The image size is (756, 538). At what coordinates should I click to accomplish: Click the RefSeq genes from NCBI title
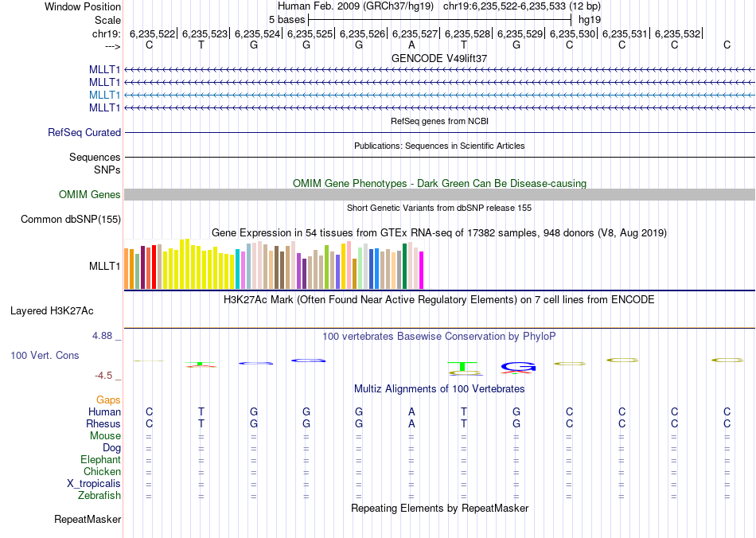[439, 121]
